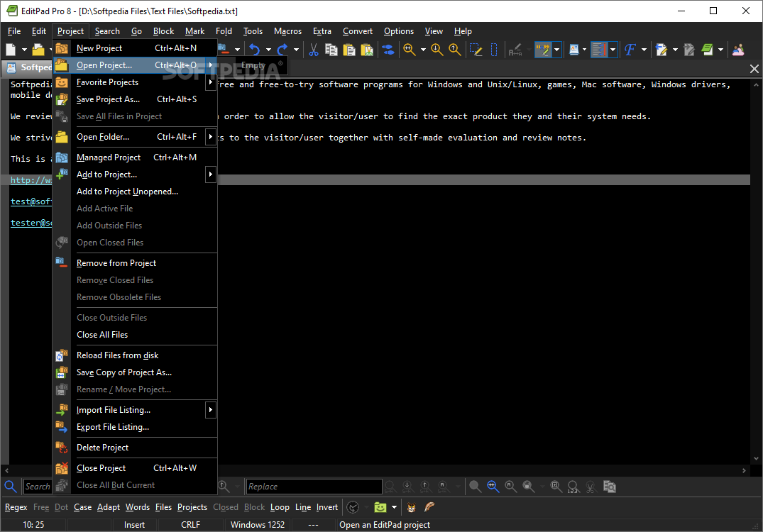Choose Delete Project menu item
This screenshot has width=763, height=532.
pyautogui.click(x=134, y=448)
